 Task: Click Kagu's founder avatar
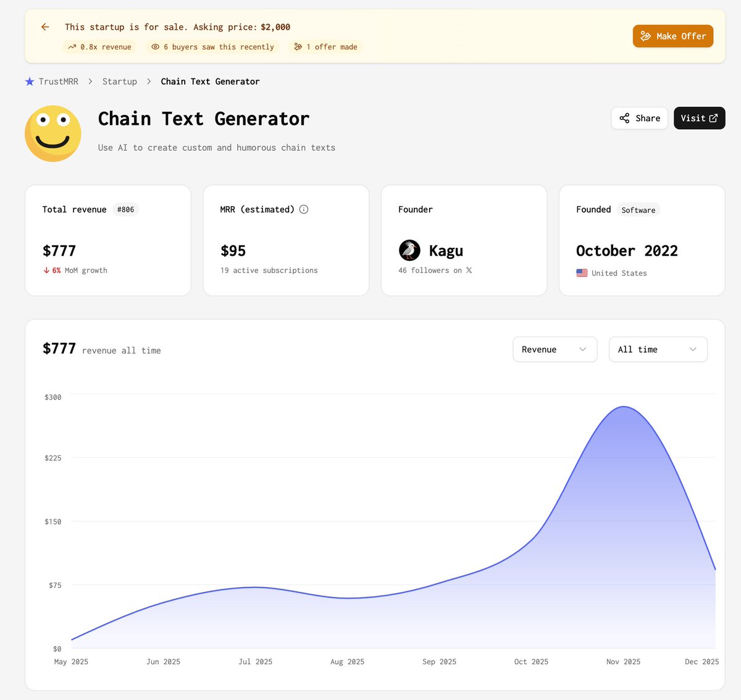click(409, 250)
